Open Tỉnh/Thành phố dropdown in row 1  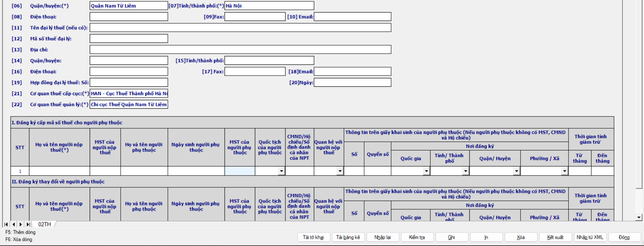point(465,171)
